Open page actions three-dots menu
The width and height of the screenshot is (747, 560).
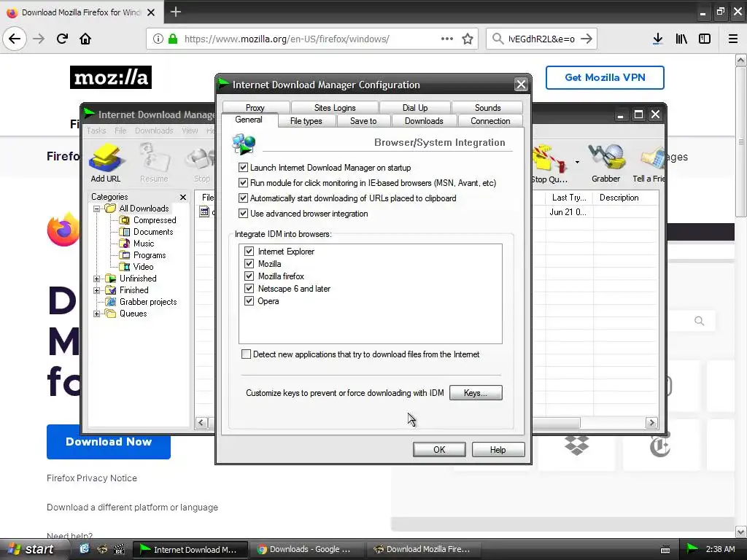click(x=447, y=39)
